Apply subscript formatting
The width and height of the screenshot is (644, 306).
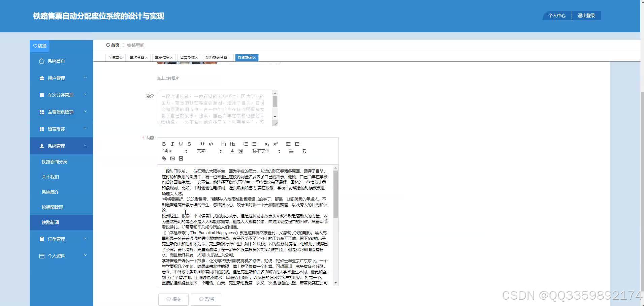(267, 144)
